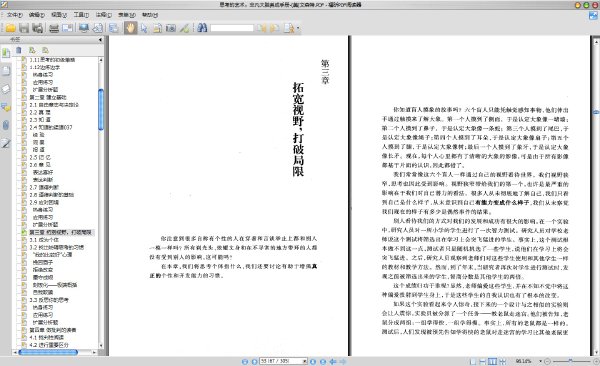Select the 第二章 chapter bookmark
Image resolution: width=600 pixels, height=366 pixels.
pyautogui.click(x=48, y=97)
